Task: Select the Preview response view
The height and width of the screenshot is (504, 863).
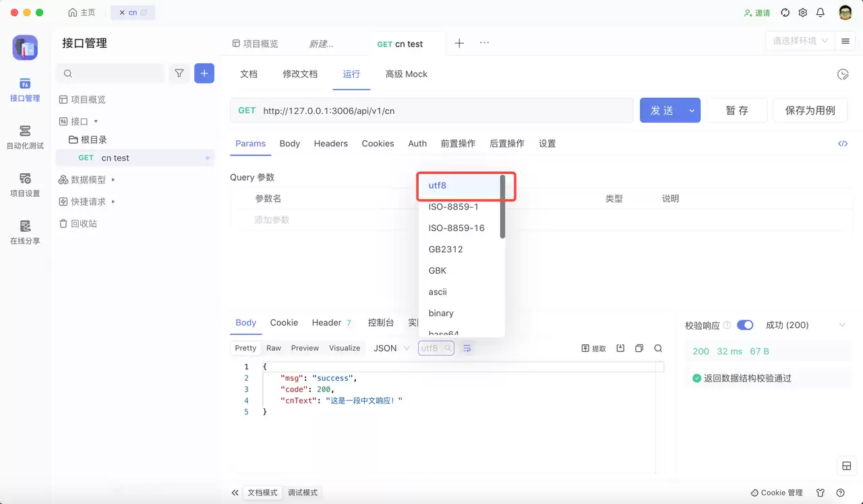Action: (305, 348)
